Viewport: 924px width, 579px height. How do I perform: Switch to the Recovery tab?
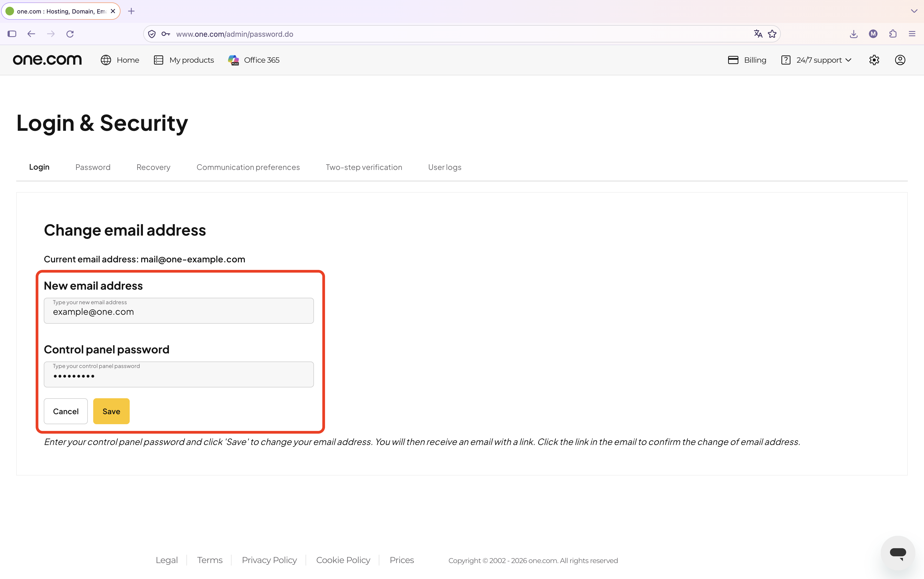[x=153, y=167]
